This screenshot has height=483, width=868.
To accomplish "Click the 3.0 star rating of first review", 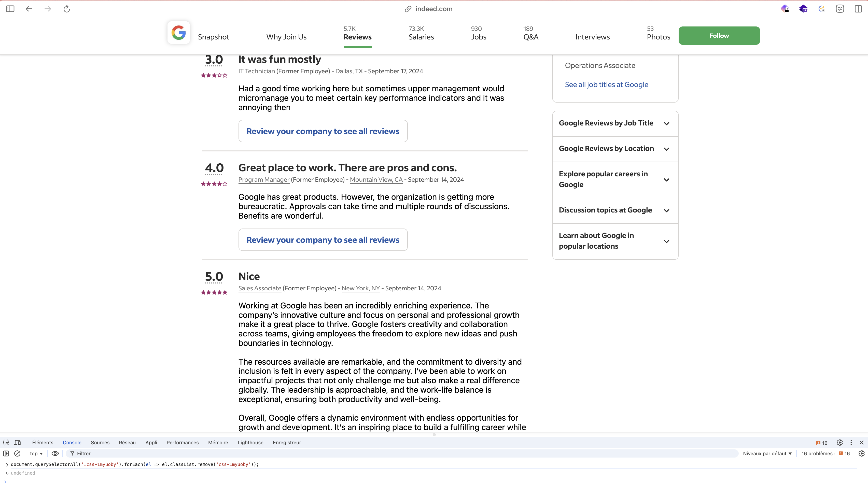I will pos(214,75).
